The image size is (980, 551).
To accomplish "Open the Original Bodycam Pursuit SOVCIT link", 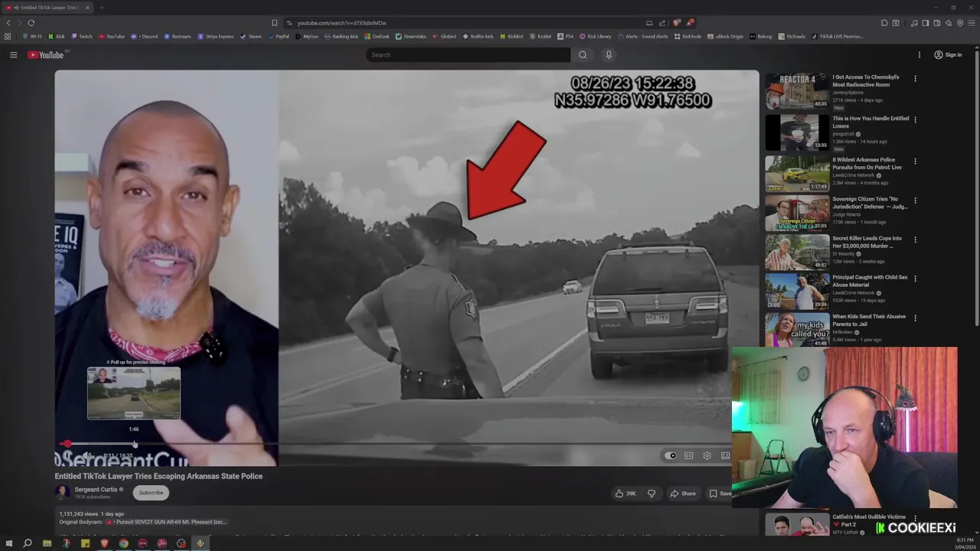I will coord(168,522).
